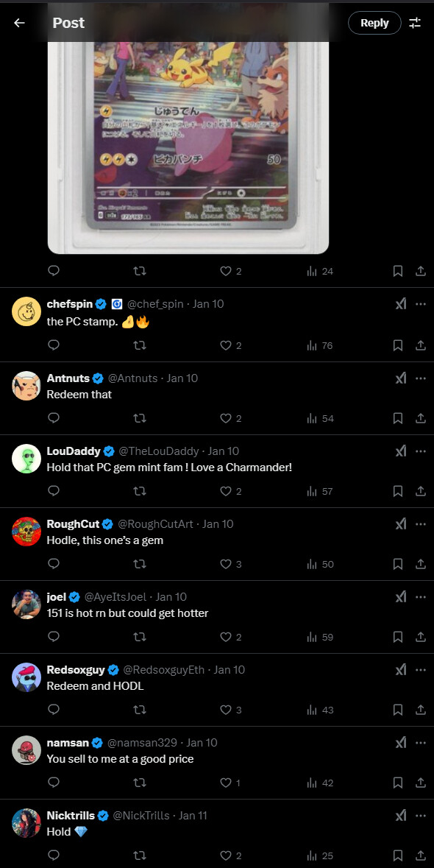Like chefspin's PC stamp reply

pyautogui.click(x=230, y=345)
